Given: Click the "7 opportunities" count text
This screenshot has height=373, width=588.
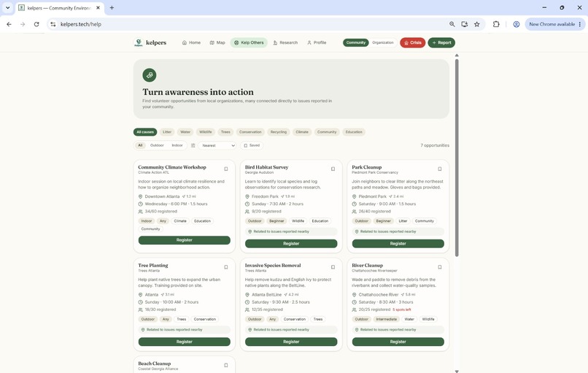Looking at the screenshot, I should click(x=435, y=145).
